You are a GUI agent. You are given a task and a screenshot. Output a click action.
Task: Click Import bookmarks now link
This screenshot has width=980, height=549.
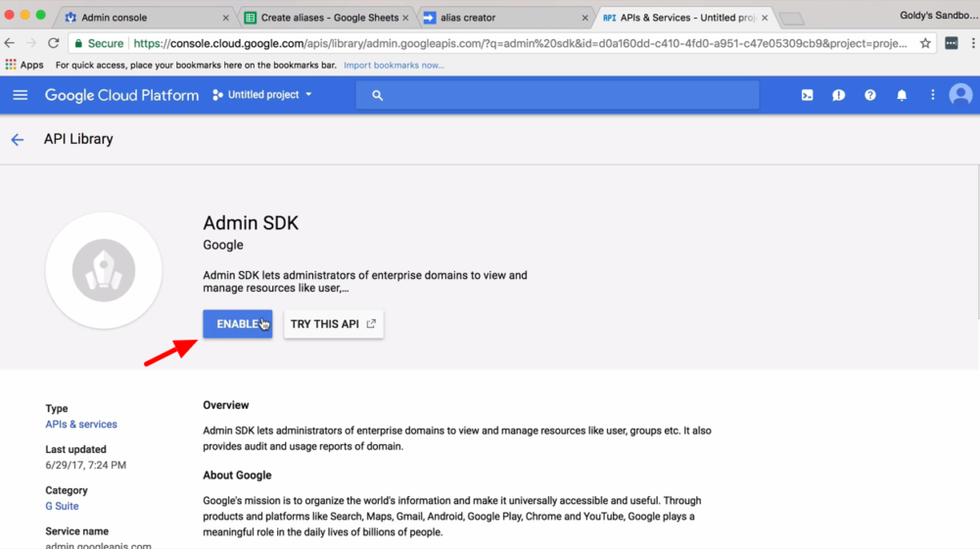click(x=394, y=65)
